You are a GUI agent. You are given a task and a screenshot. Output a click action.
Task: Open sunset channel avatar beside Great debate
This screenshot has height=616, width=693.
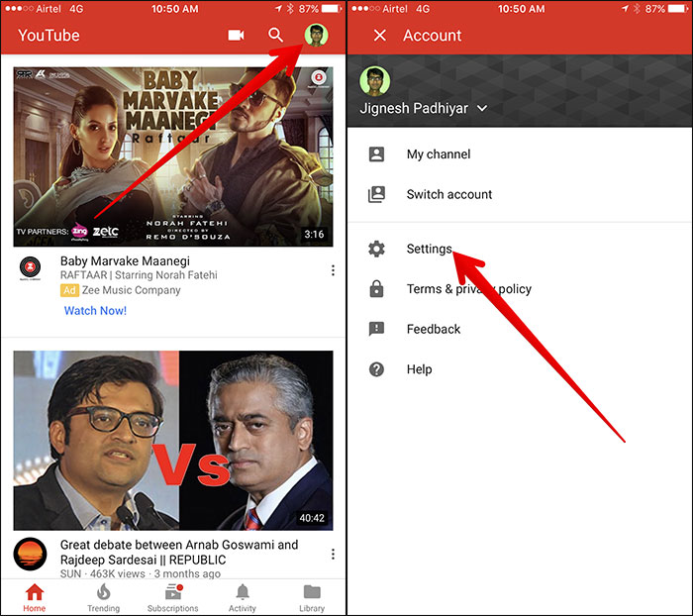[30, 554]
